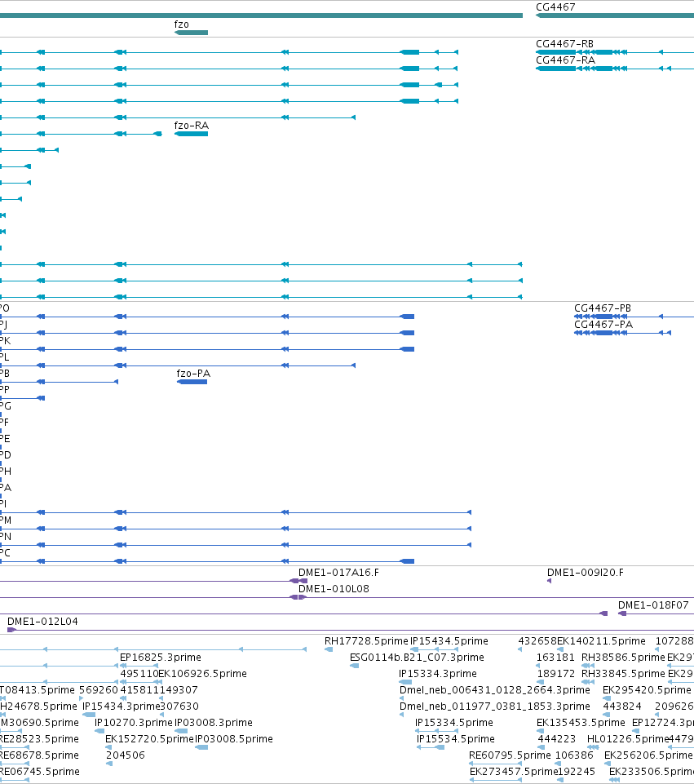Select feature 189172
694x784 pixels.
pos(556,674)
